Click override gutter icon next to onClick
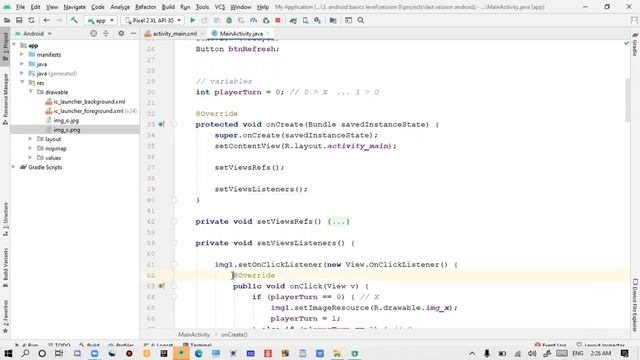This screenshot has height=360, width=640. 162,286
